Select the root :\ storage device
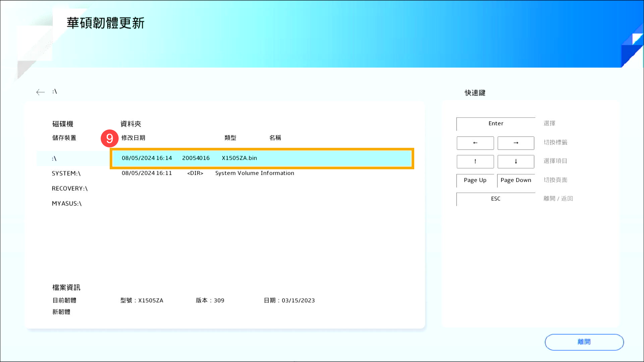The width and height of the screenshot is (644, 362). click(x=54, y=158)
